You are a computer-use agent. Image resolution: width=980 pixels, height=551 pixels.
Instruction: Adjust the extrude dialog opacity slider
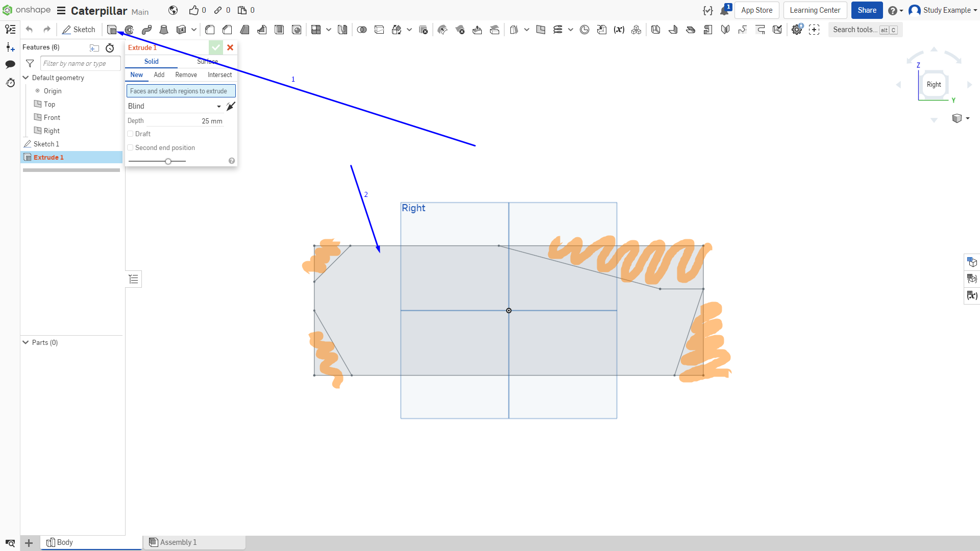(x=168, y=161)
